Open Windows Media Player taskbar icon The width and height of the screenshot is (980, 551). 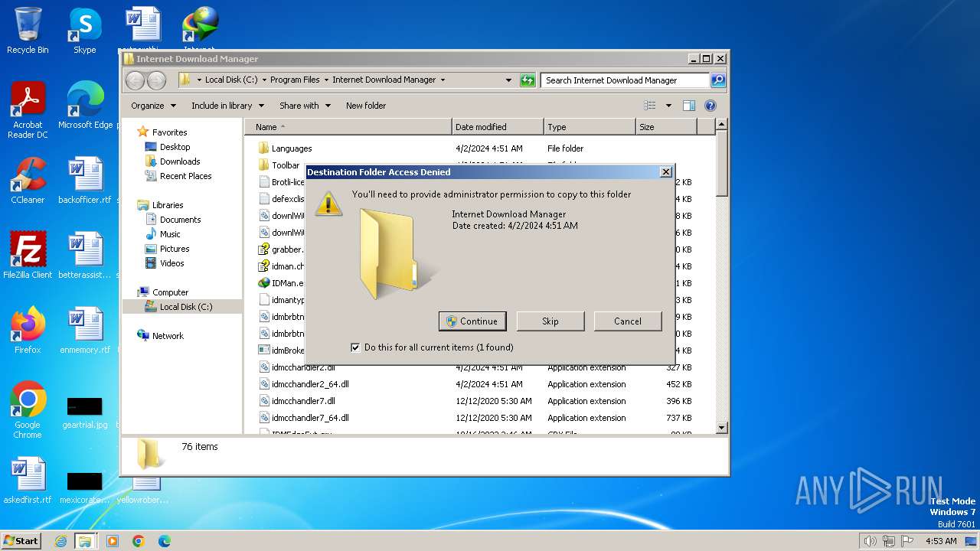pyautogui.click(x=113, y=541)
